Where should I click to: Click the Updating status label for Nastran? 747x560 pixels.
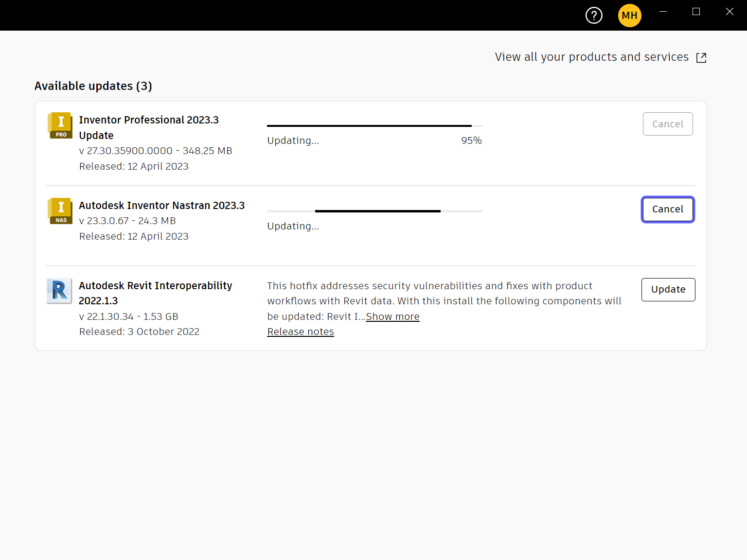[293, 226]
